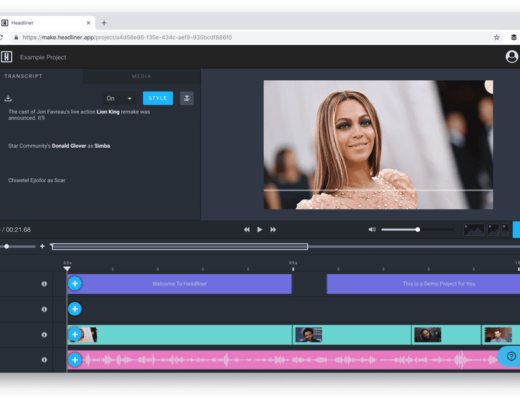Click the Headliner H logo

pos(6,57)
